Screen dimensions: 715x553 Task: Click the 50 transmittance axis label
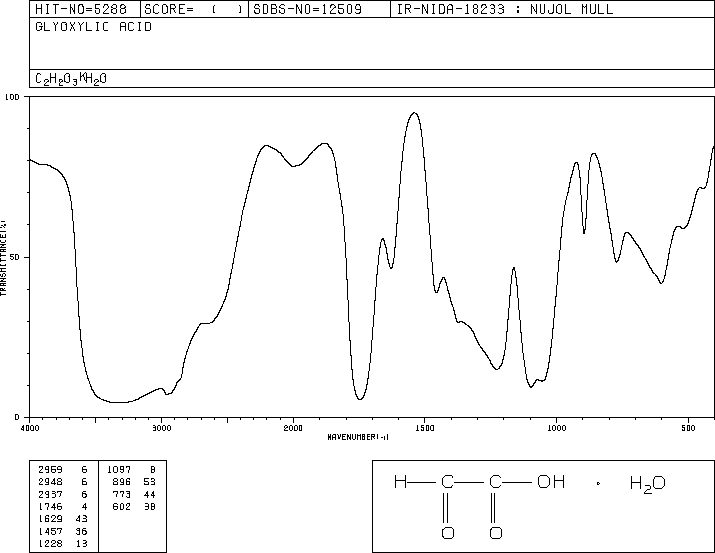(x=16, y=257)
